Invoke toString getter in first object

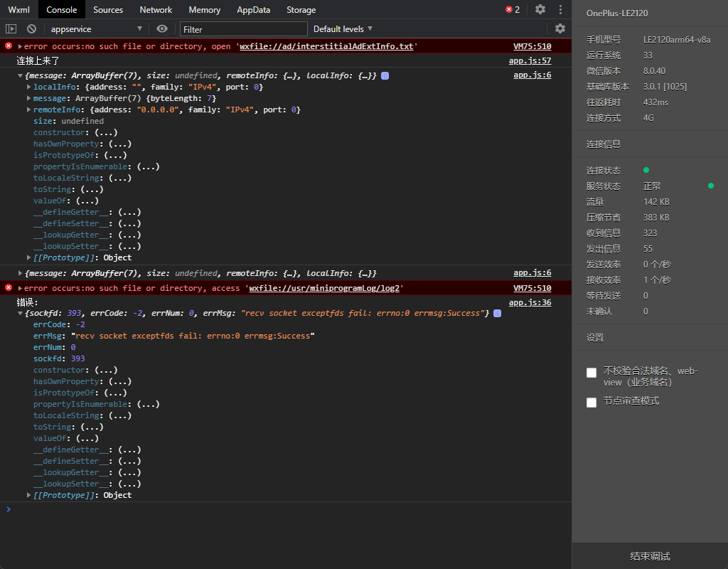[92, 189]
